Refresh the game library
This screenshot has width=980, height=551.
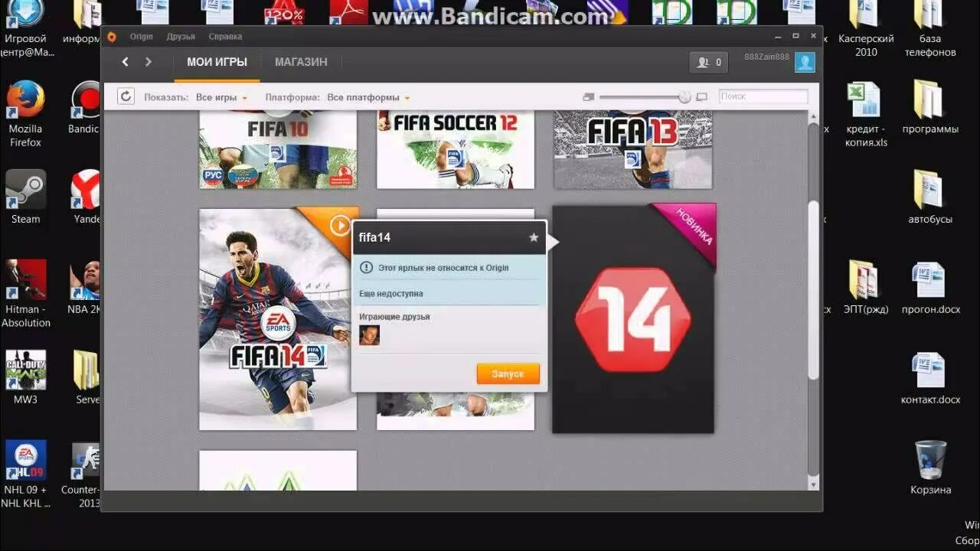(x=126, y=96)
